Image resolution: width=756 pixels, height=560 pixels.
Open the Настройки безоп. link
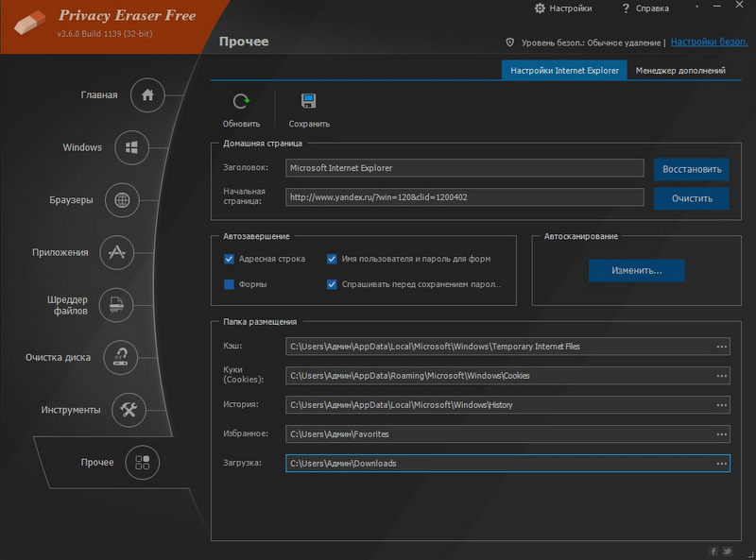(710, 42)
